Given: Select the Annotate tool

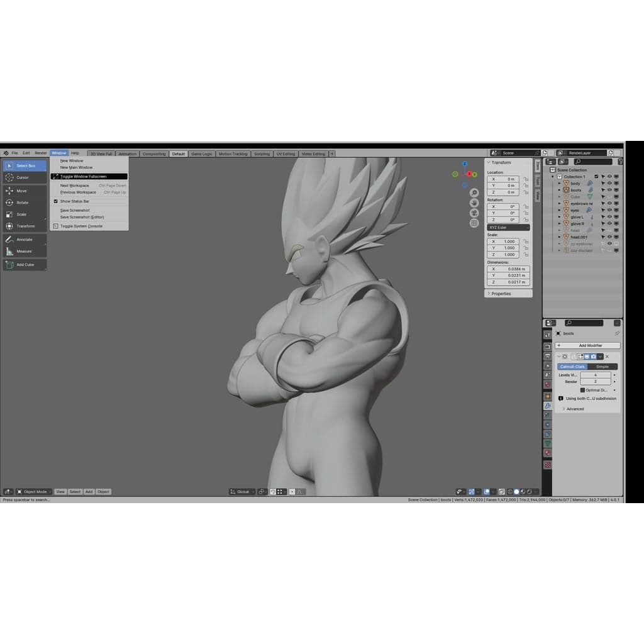Looking at the screenshot, I should [25, 240].
